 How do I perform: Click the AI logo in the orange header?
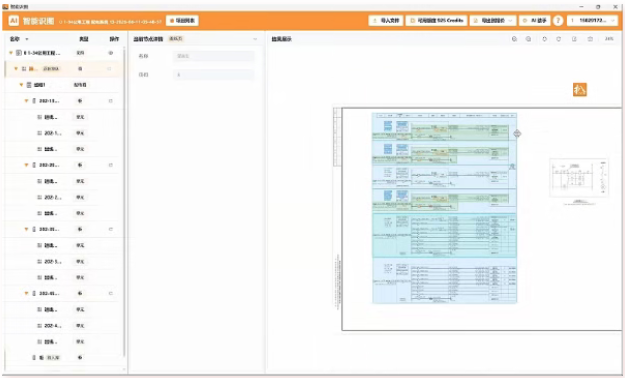14,20
